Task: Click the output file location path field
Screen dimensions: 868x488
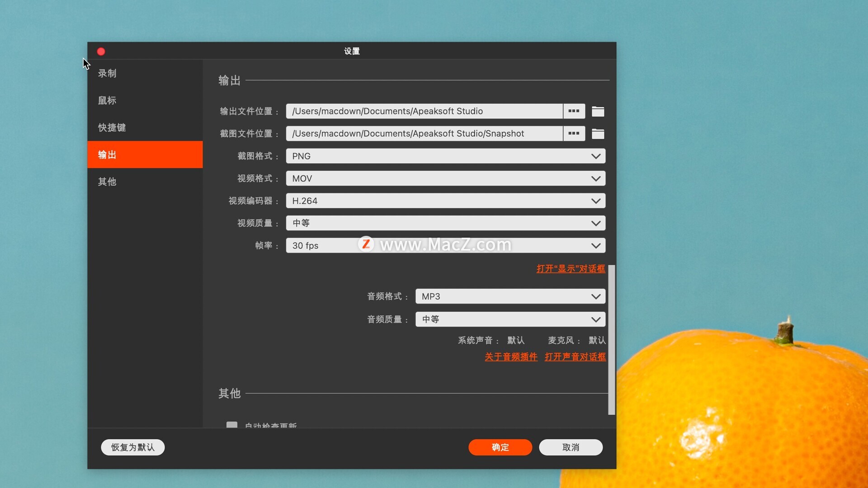Action: pyautogui.click(x=424, y=111)
